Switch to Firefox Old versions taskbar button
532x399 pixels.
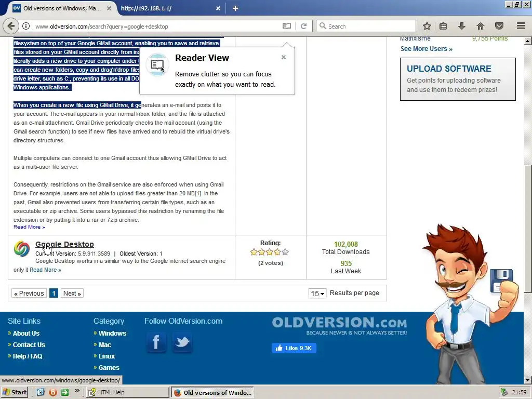click(x=212, y=392)
